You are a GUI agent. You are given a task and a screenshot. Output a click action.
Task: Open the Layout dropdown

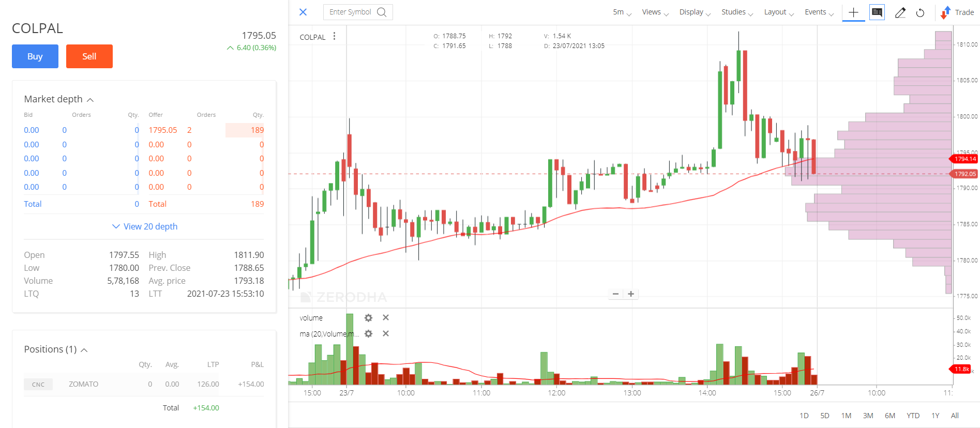coord(779,12)
